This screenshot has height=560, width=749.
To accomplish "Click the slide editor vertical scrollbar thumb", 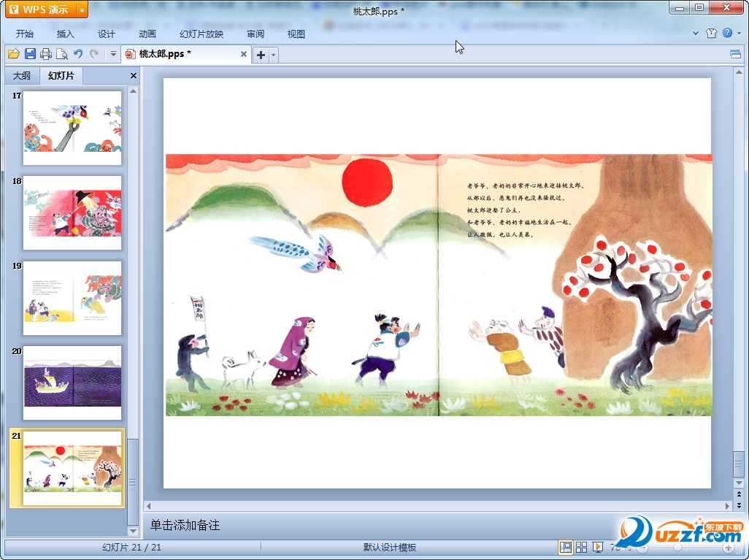I will coord(739,464).
